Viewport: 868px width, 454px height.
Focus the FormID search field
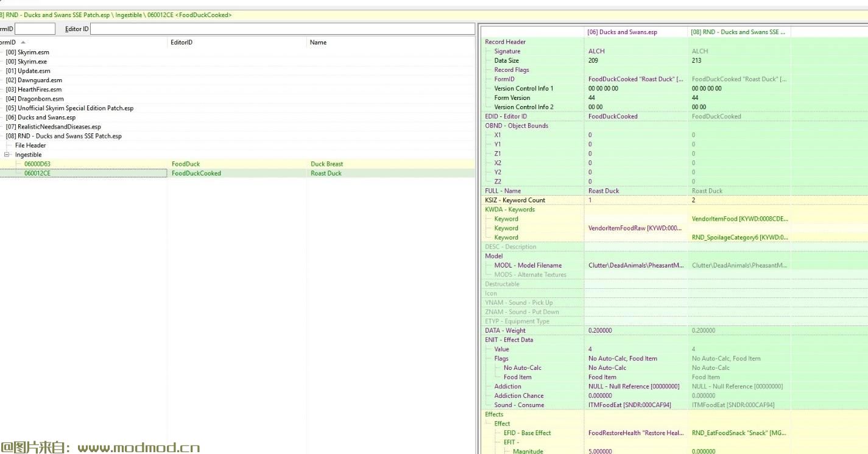(x=35, y=29)
